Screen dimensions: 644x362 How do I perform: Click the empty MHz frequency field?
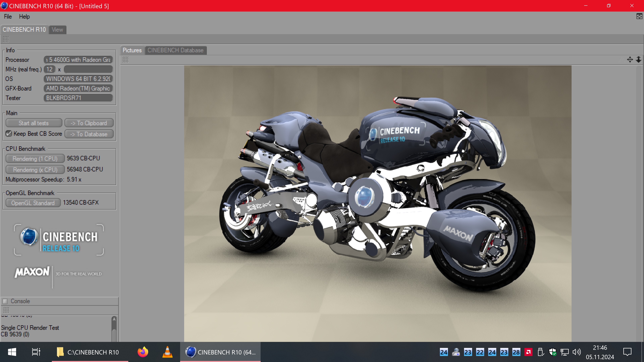tap(88, 69)
